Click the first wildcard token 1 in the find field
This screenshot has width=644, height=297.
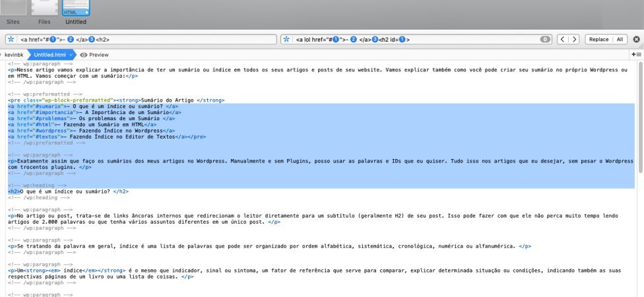point(53,40)
